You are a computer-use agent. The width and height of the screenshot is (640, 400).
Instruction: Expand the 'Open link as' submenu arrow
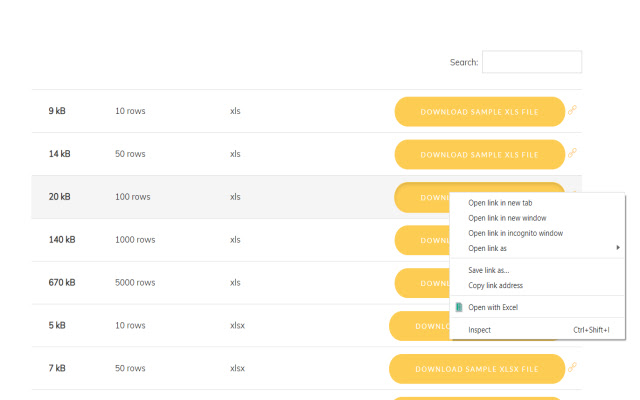pos(618,248)
